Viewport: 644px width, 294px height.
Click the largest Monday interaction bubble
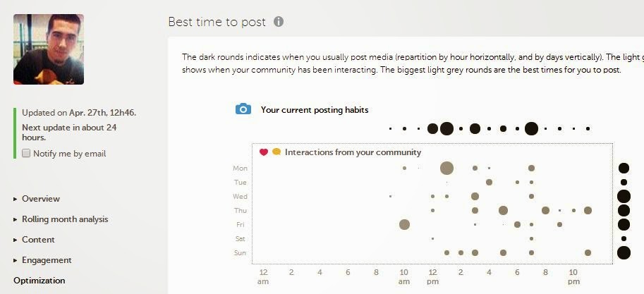click(x=446, y=168)
